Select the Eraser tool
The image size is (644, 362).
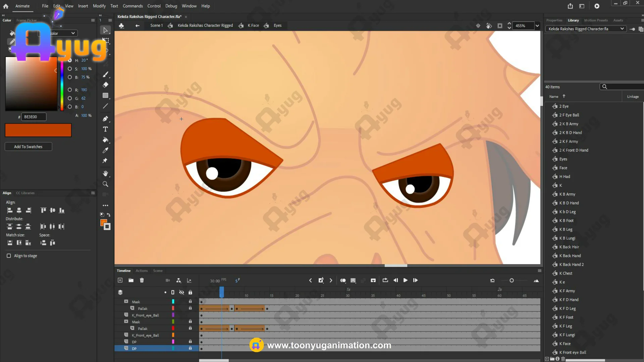click(105, 85)
